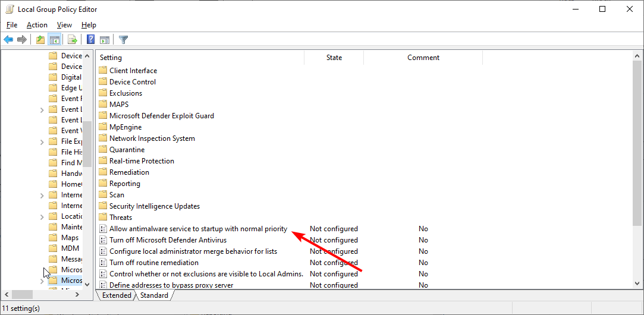The width and height of the screenshot is (644, 315).
Task: Select the Maps tree folder
Action: [x=64, y=237]
